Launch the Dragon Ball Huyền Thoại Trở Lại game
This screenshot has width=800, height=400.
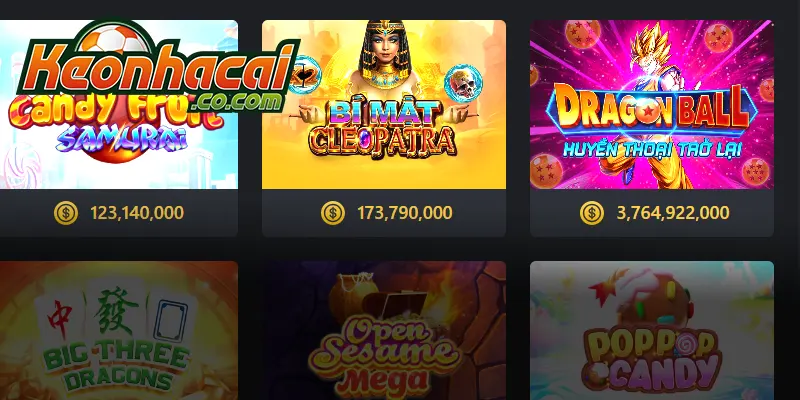[652, 105]
